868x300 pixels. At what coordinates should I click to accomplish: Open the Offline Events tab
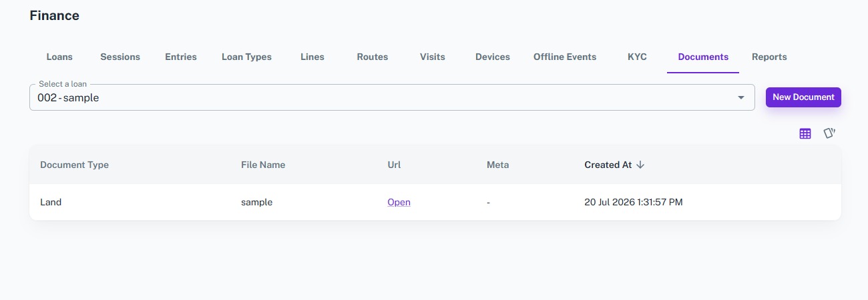point(565,57)
